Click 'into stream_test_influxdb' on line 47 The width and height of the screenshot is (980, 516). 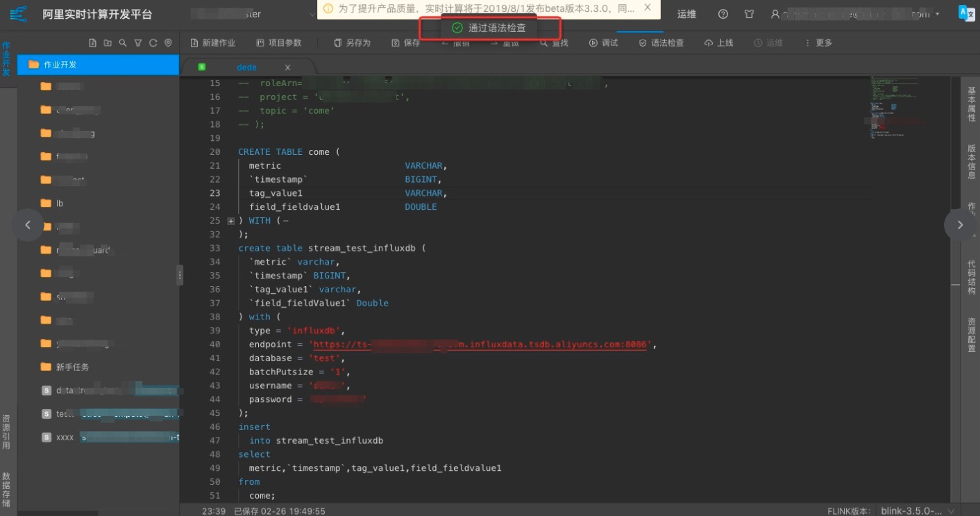(316, 440)
